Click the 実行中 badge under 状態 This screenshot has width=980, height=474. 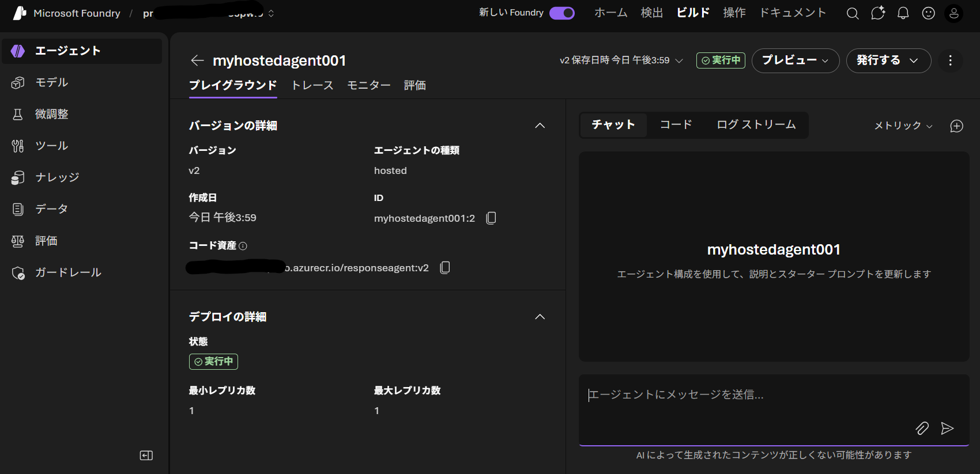click(x=213, y=362)
